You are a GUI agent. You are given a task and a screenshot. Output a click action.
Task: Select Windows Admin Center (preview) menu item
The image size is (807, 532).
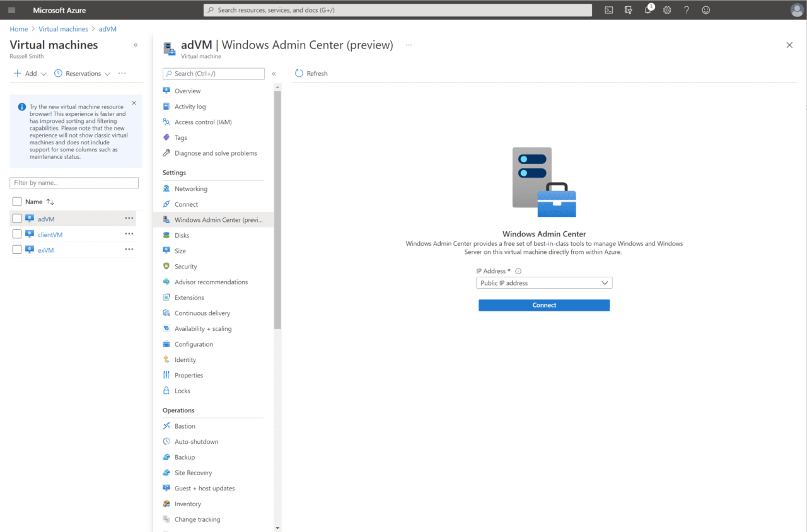212,220
